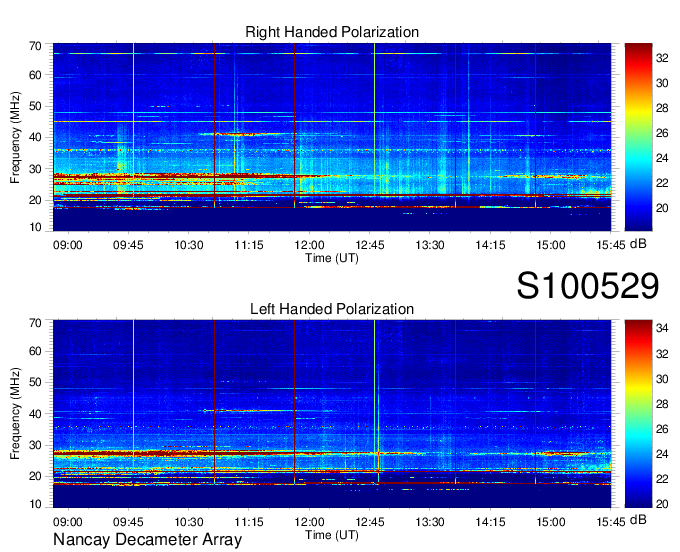The height and width of the screenshot is (552, 680).
Task: Click 15:45 tick on Right Handed time axis
Action: tap(611, 245)
